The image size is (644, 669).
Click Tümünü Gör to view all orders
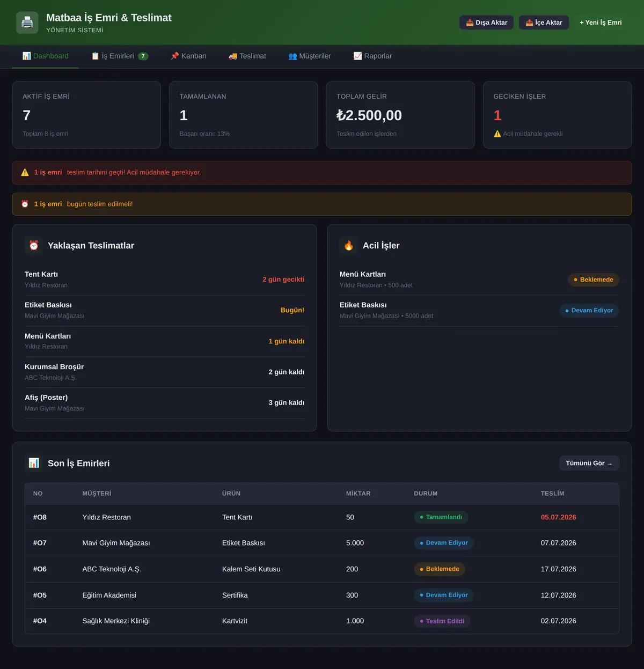[589, 463]
